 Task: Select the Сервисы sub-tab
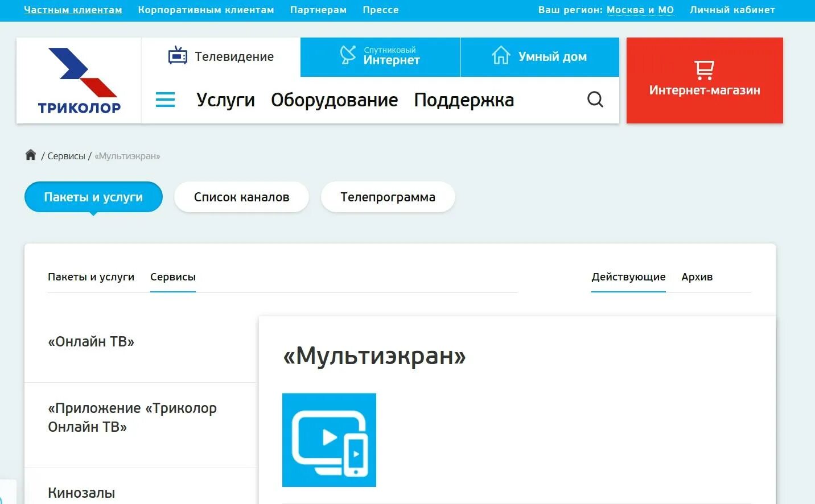coord(173,277)
